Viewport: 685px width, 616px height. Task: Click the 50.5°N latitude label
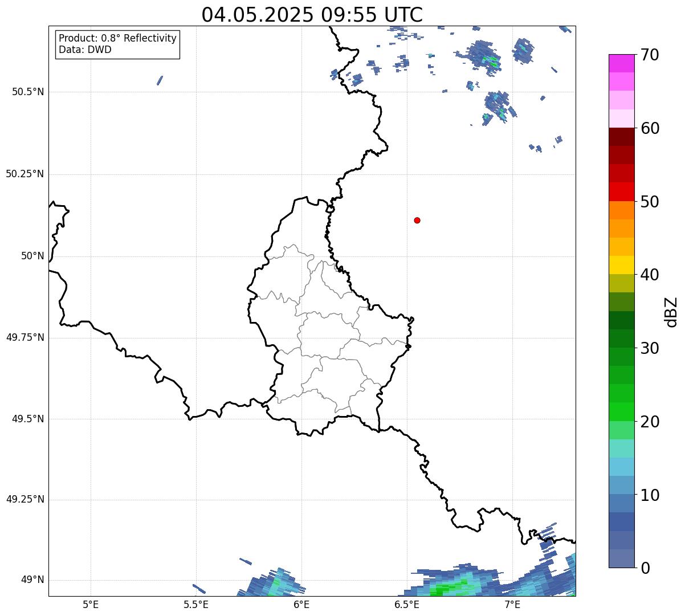point(28,92)
